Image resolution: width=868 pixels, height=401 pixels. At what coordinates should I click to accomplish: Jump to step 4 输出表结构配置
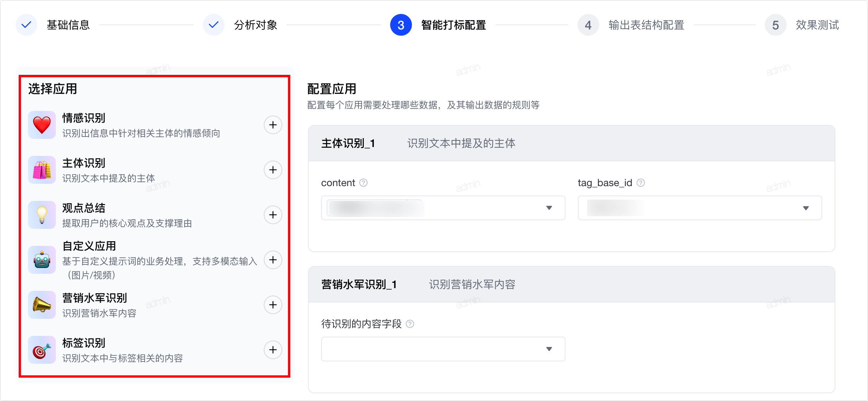click(646, 25)
